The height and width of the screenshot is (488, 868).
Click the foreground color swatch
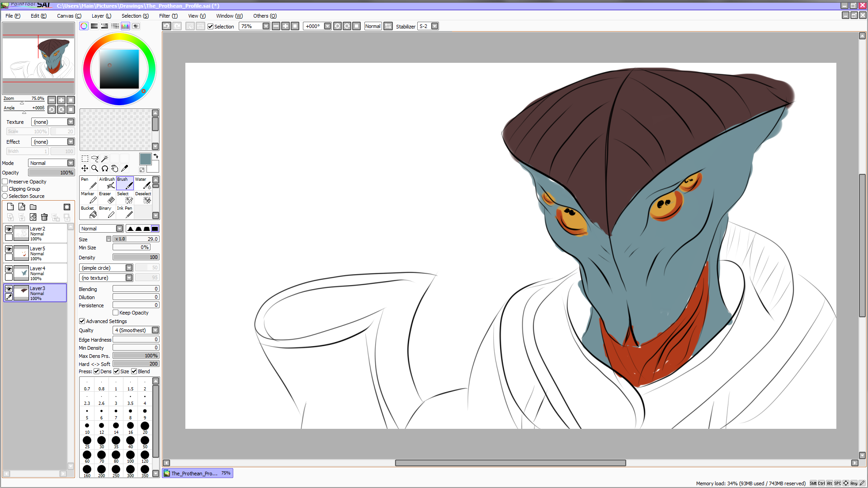tap(145, 159)
